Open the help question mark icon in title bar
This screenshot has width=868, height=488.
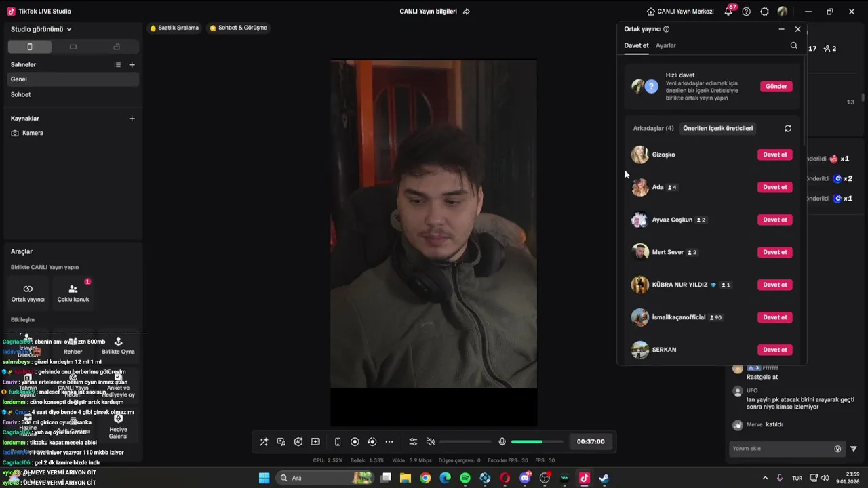tap(747, 12)
